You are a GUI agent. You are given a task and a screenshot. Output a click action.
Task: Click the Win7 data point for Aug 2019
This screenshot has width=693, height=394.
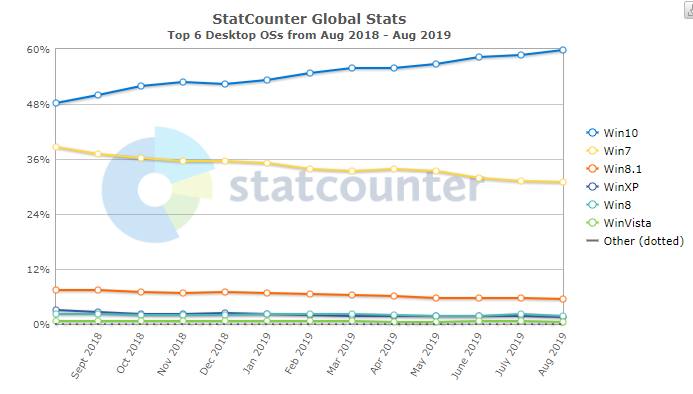click(563, 182)
